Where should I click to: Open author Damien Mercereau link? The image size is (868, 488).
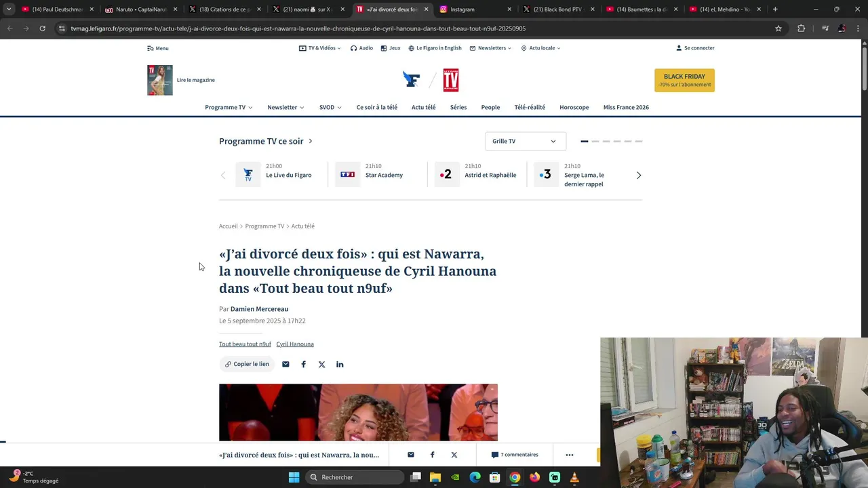point(259,309)
